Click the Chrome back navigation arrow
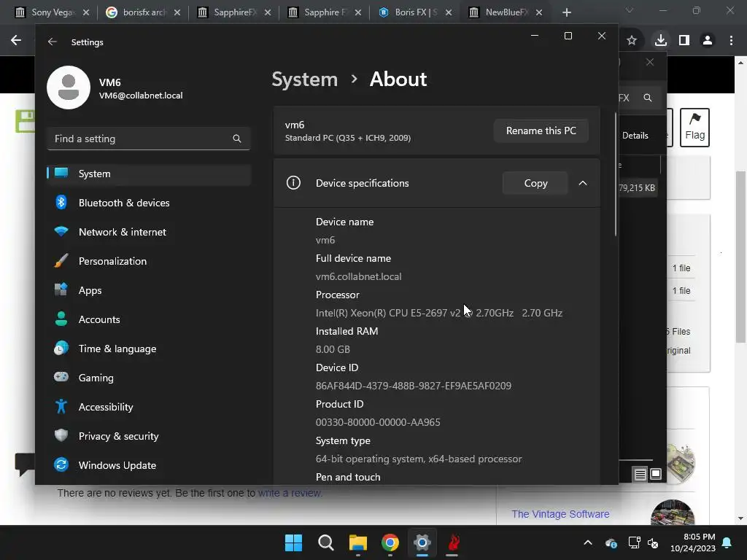The height and width of the screenshot is (560, 747). pyautogui.click(x=16, y=41)
